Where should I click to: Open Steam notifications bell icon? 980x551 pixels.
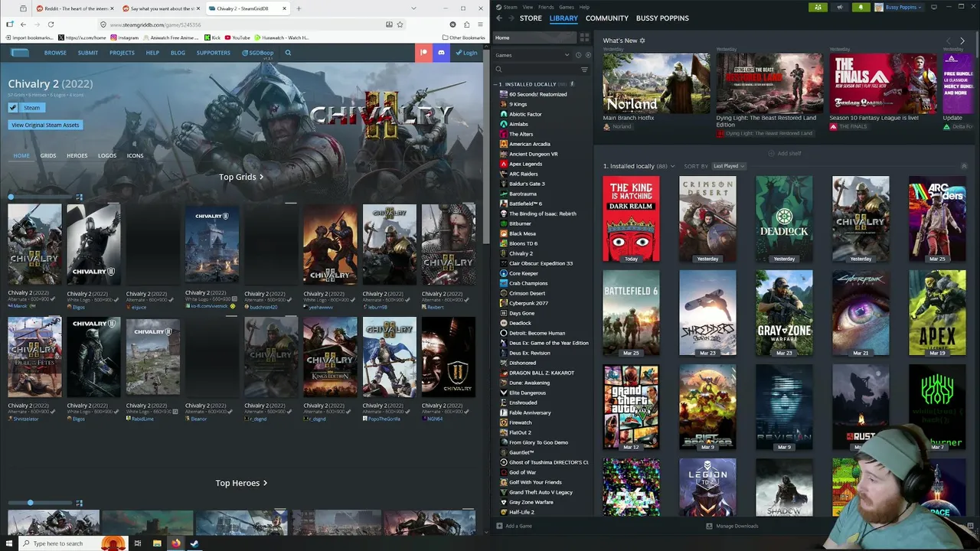(x=861, y=7)
